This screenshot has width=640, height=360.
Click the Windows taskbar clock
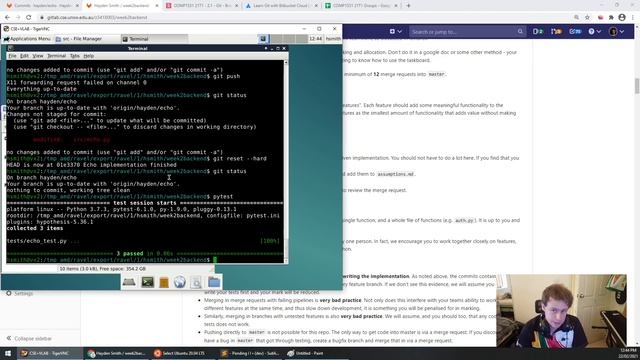click(x=628, y=353)
